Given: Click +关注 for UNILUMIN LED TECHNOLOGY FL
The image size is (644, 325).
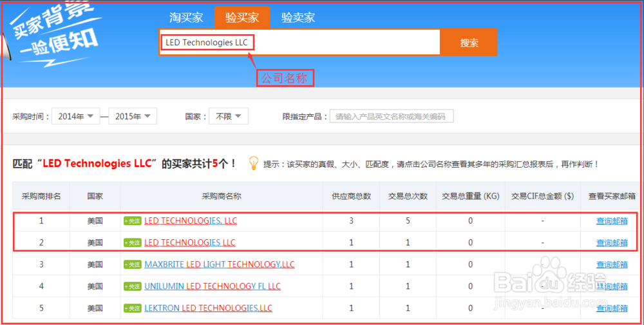Looking at the screenshot, I should pos(133,286).
